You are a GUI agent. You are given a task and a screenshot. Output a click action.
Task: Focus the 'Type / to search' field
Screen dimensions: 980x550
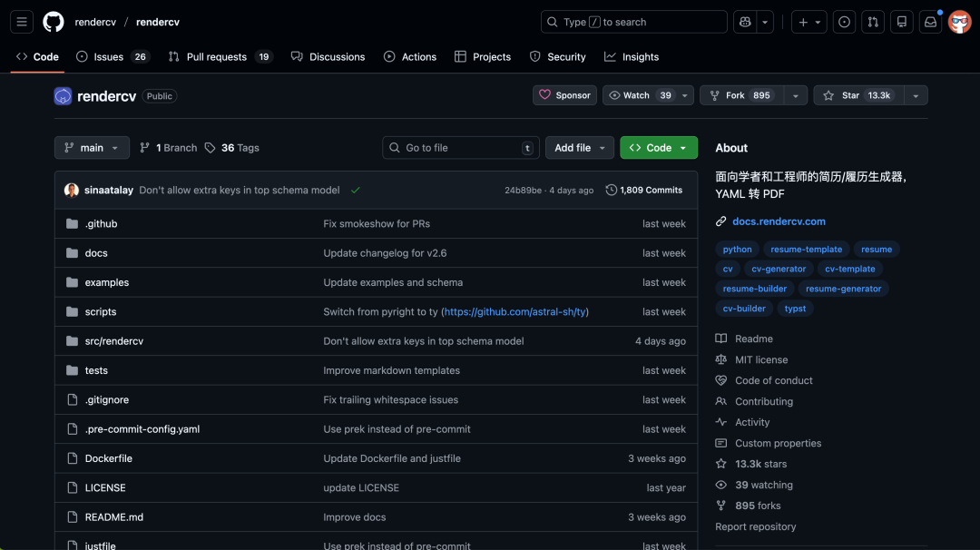pyautogui.click(x=633, y=22)
